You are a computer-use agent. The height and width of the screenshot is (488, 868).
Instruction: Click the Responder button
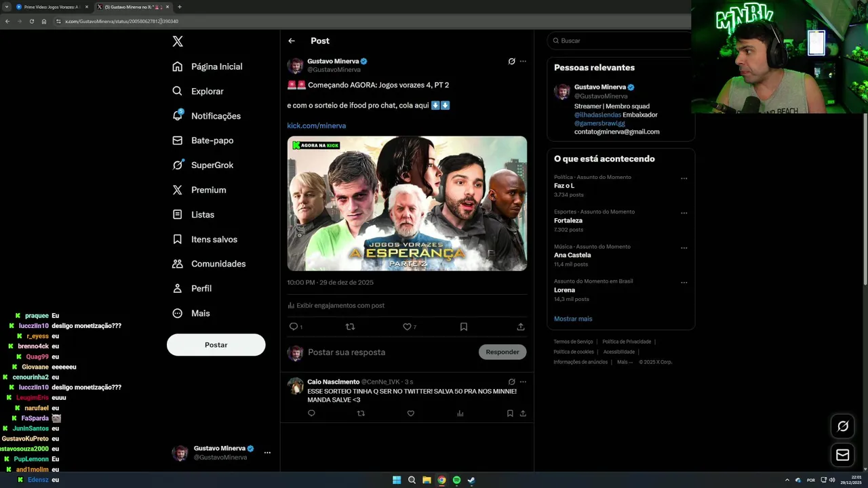[502, 352]
